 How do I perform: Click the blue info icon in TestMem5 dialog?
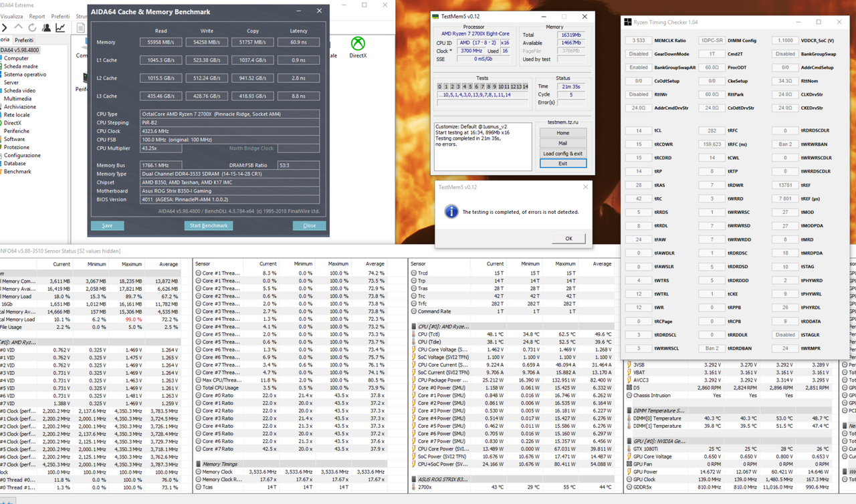451,211
